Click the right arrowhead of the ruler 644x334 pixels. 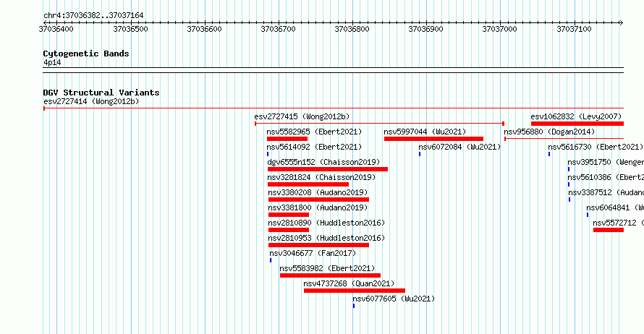pos(622,23)
